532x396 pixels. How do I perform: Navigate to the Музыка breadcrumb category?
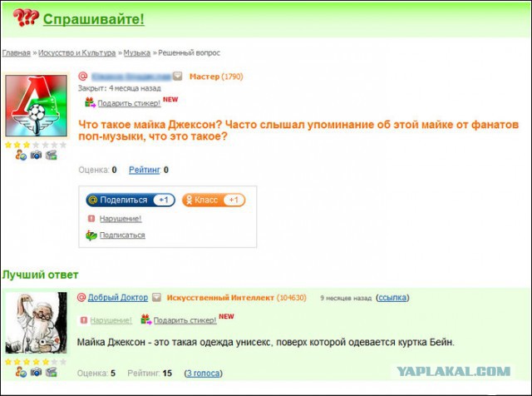coord(137,53)
